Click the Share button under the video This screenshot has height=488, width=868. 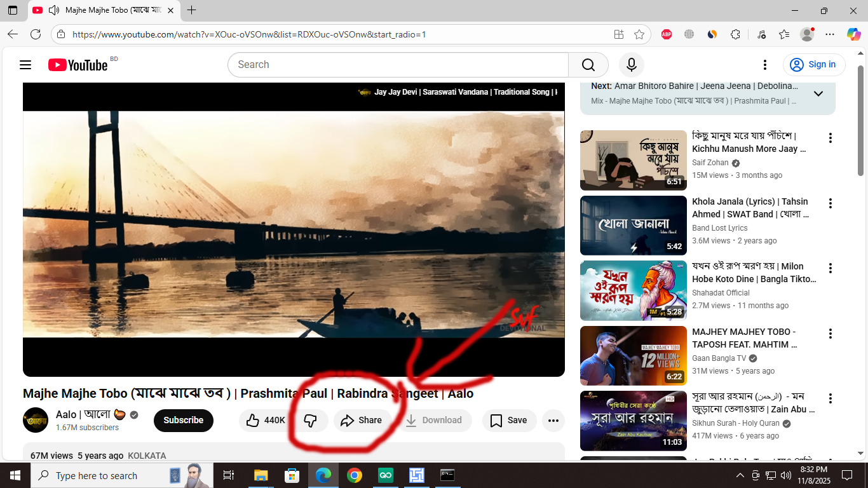[x=362, y=420]
